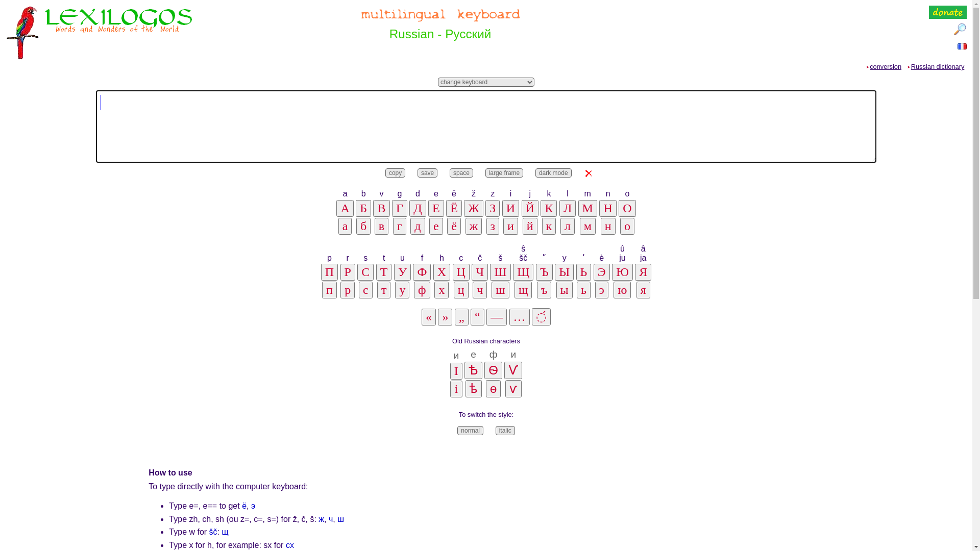
Task: Insert lowercase letter г
Action: (x=400, y=226)
